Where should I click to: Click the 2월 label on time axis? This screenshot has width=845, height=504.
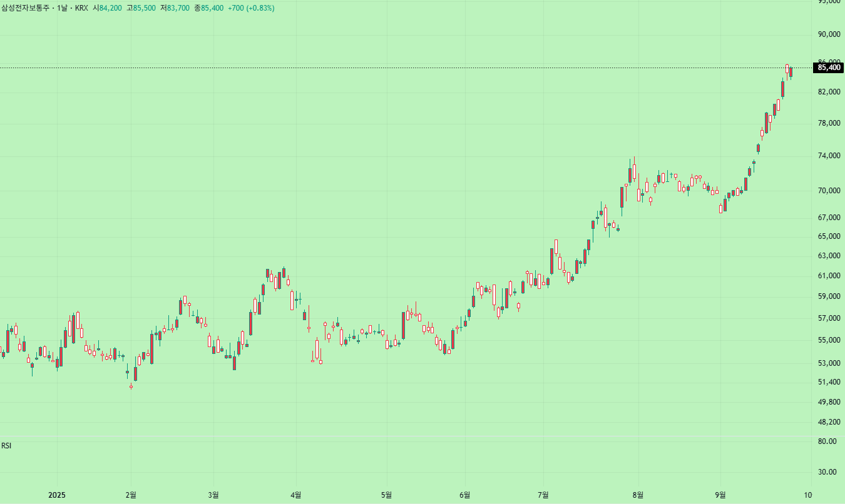(x=131, y=495)
